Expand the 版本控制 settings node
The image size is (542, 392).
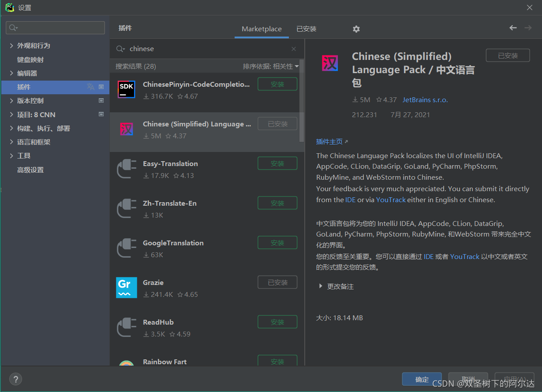[11, 101]
